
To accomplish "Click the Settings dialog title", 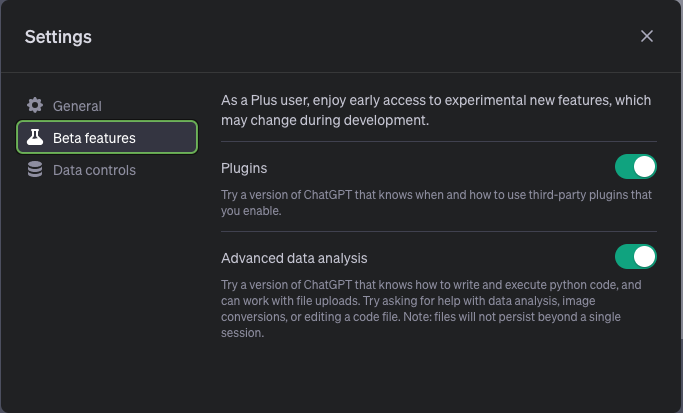I will [58, 37].
